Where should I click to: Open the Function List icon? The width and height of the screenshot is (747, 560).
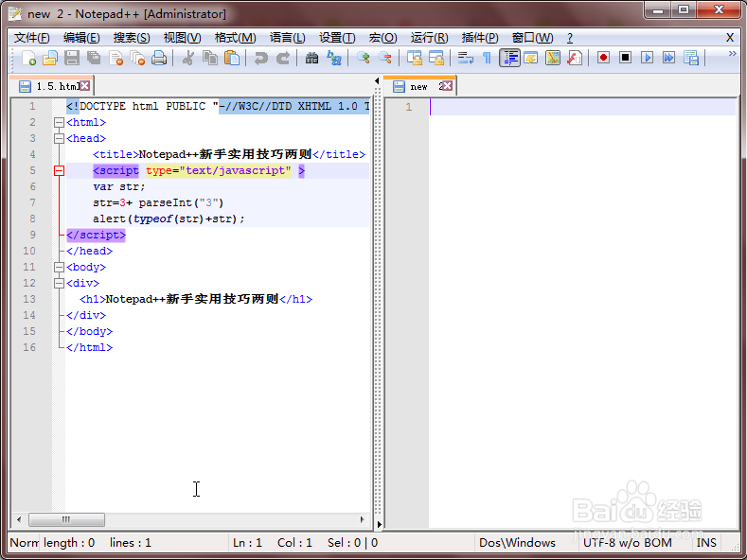[x=575, y=58]
